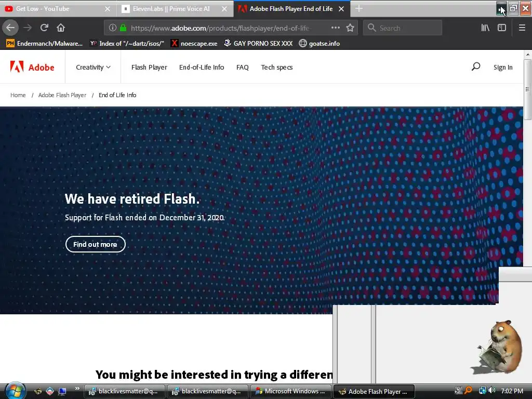
Task: Close the Adobe Flash Player tab
Action: tap(341, 9)
